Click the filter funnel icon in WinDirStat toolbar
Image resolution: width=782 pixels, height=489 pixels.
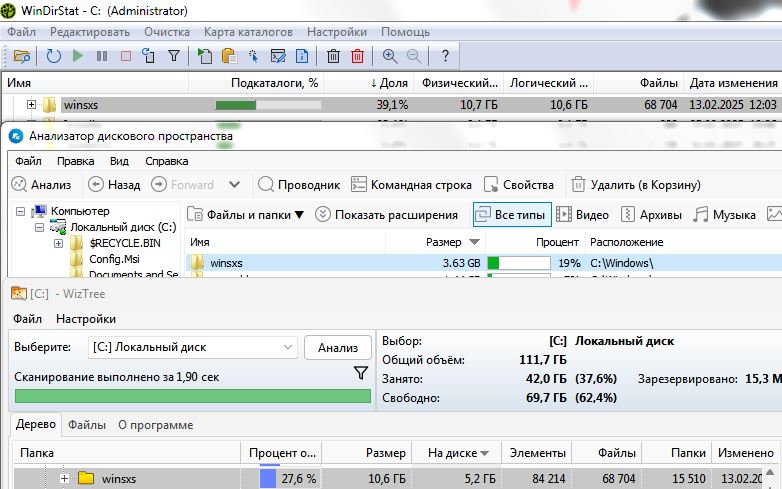(x=174, y=56)
